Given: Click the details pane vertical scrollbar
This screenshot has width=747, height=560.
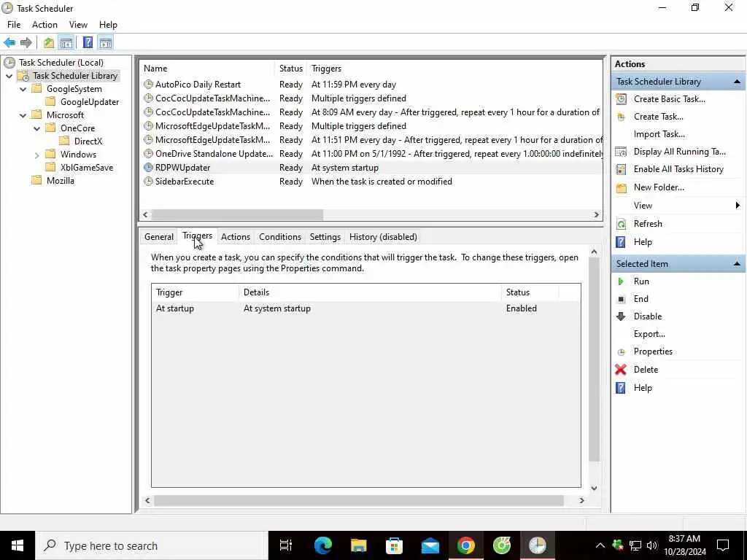Looking at the screenshot, I should tap(594, 359).
